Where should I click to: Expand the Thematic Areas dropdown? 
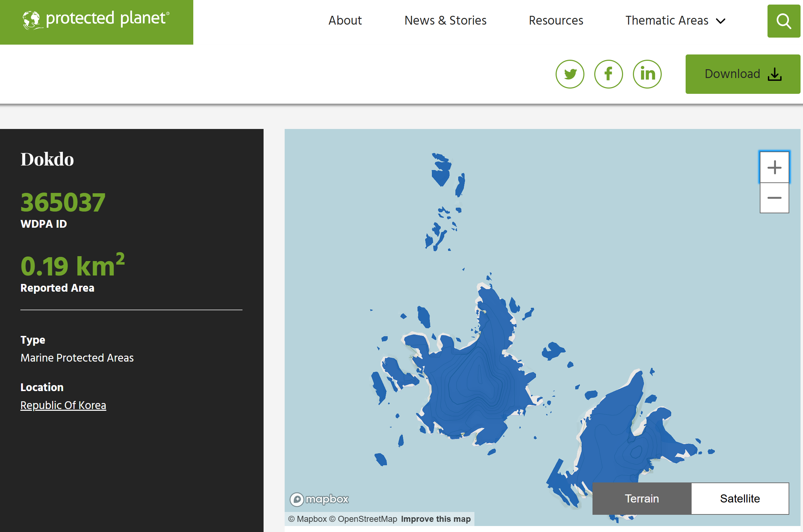(666, 20)
